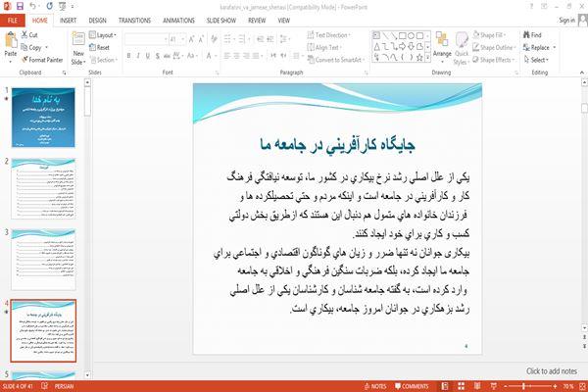Start Slide Show from status bar icon
This screenshot has height=392, width=588.
click(494, 386)
